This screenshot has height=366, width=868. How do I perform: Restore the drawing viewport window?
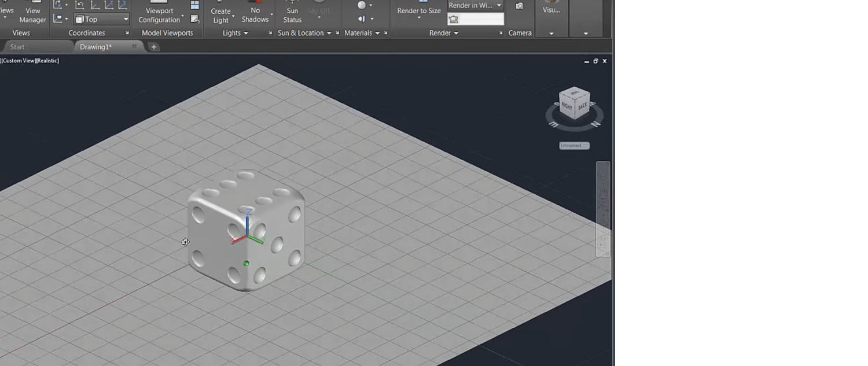coord(595,61)
